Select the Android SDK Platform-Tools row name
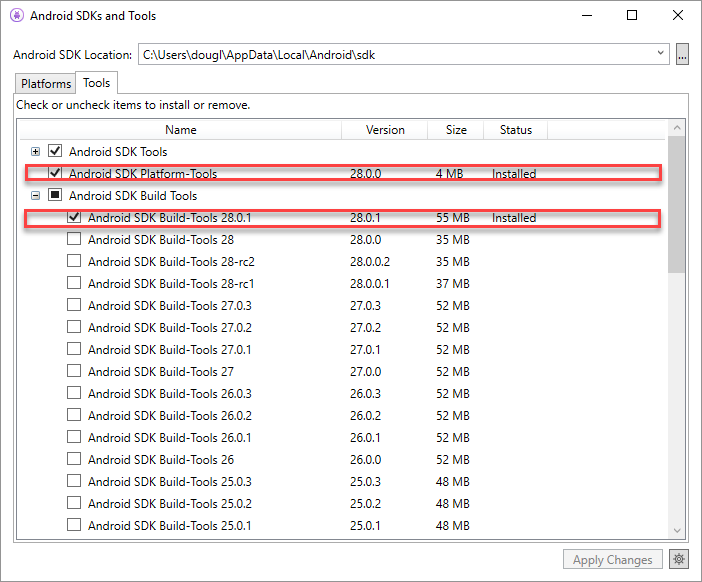This screenshot has width=702, height=582. coord(143,174)
